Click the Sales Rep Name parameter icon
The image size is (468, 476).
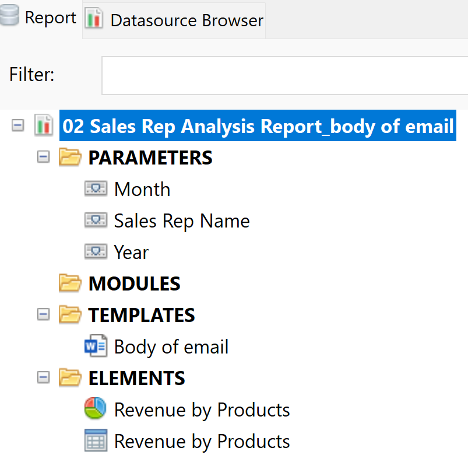(x=96, y=220)
